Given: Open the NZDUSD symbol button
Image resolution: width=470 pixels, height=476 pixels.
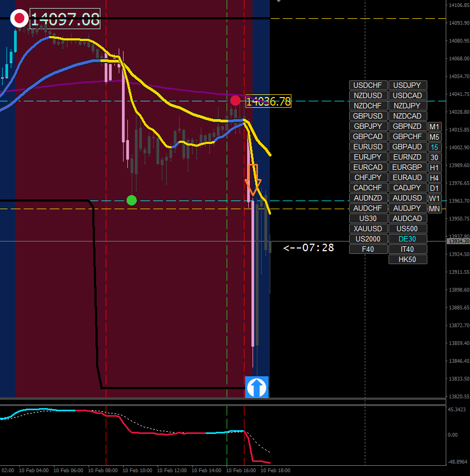Looking at the screenshot, I should 368,95.
